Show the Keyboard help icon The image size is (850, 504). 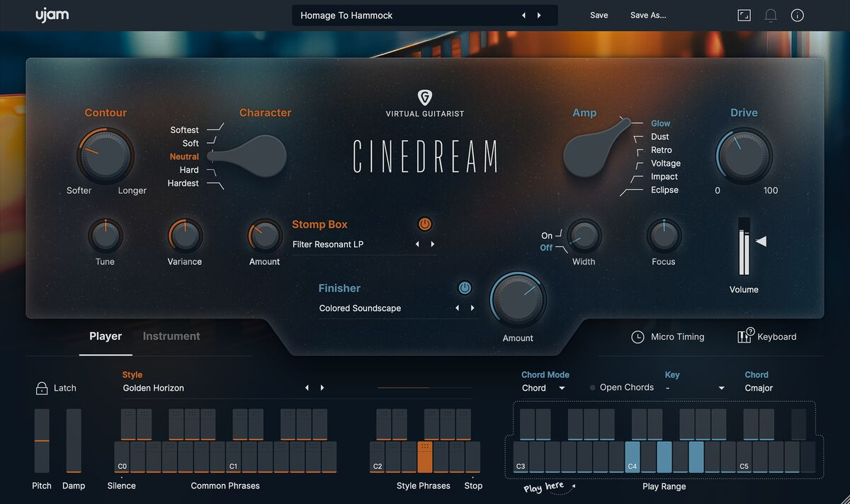[744, 336]
